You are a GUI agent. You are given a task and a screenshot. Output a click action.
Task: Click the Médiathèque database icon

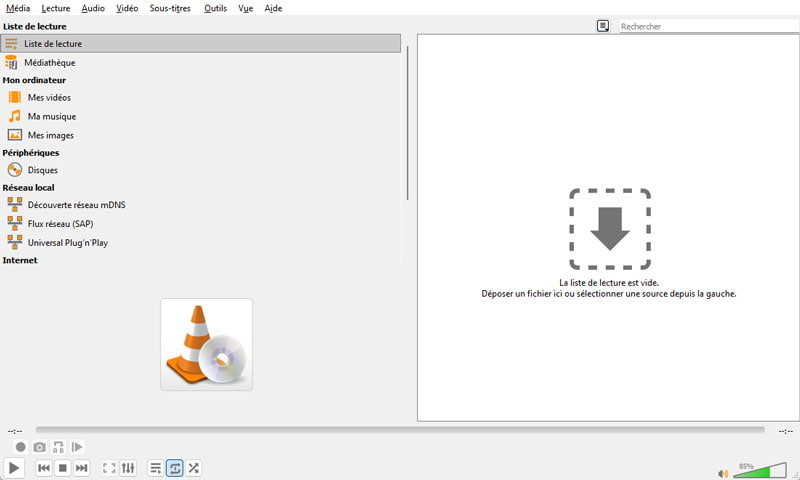pos(11,63)
